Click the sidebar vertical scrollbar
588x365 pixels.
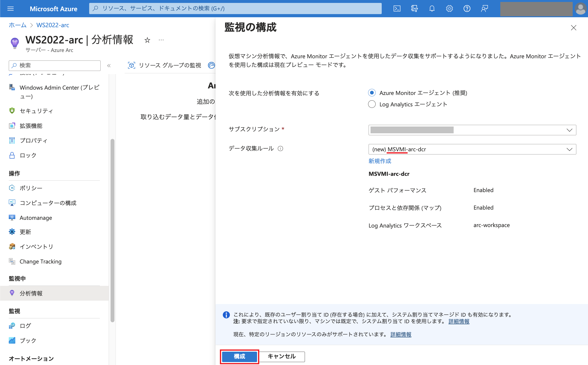click(112, 230)
